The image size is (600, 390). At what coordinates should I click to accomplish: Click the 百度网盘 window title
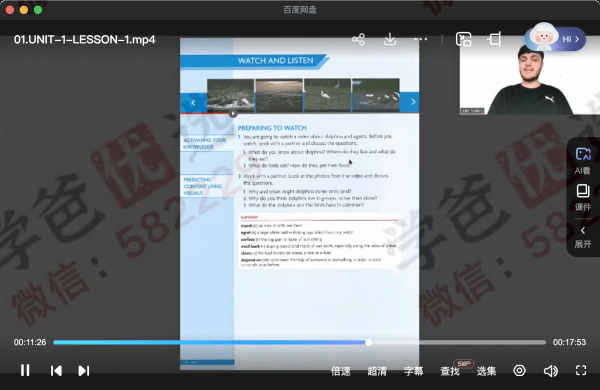pyautogui.click(x=300, y=10)
